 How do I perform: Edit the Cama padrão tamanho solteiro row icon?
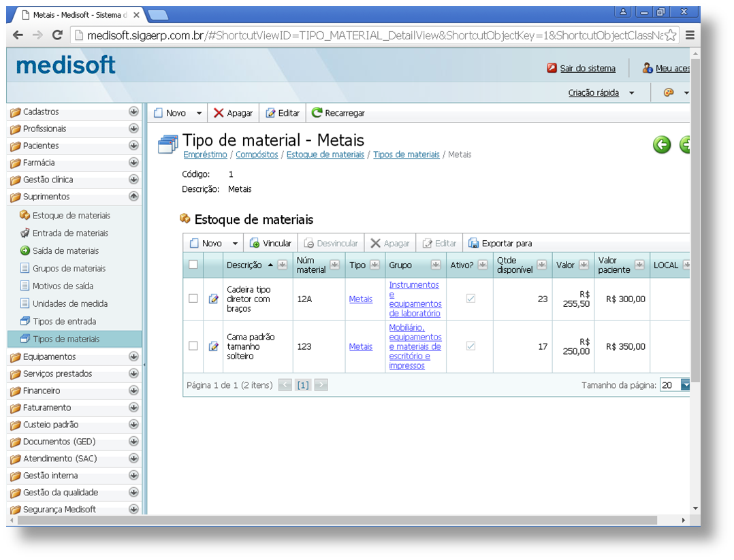point(214,346)
